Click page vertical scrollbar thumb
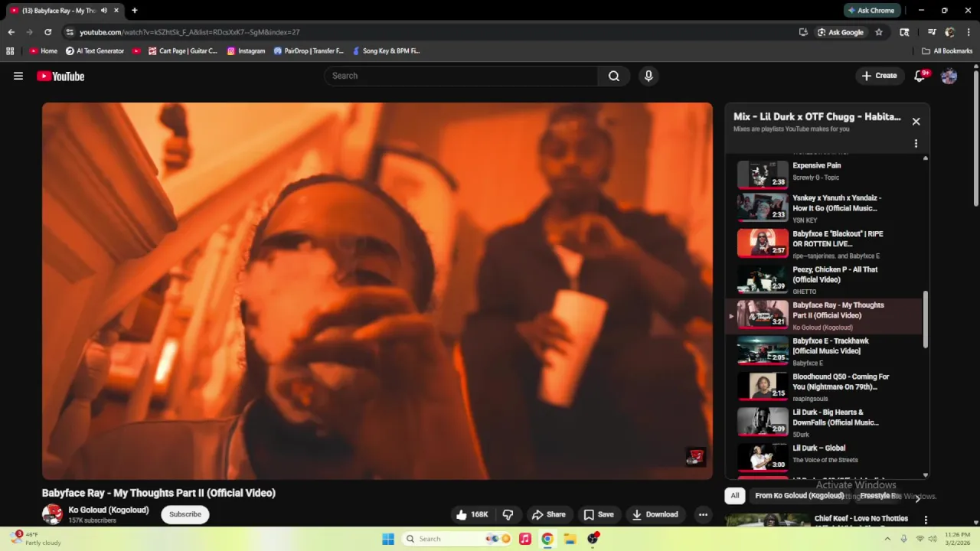The width and height of the screenshot is (980, 551). pos(975,138)
